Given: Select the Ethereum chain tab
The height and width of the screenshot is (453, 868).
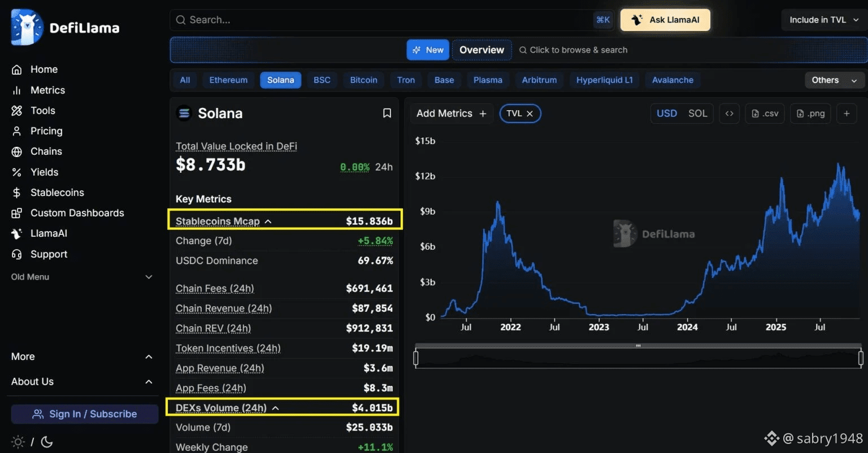Looking at the screenshot, I should (228, 80).
